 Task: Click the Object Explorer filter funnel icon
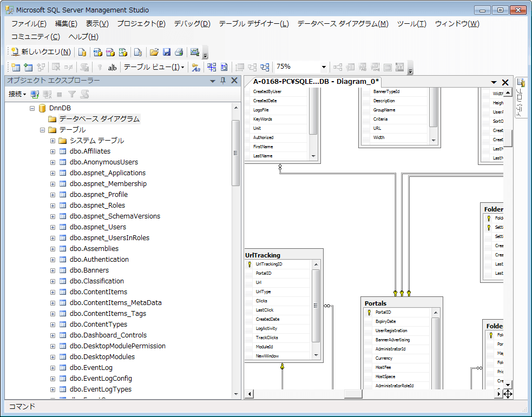tap(72, 94)
